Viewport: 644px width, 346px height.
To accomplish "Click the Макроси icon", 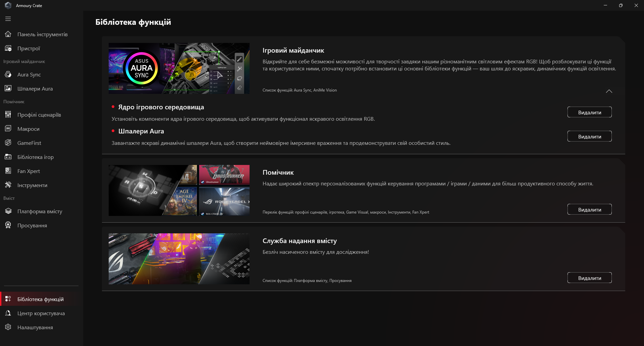I will (x=8, y=129).
